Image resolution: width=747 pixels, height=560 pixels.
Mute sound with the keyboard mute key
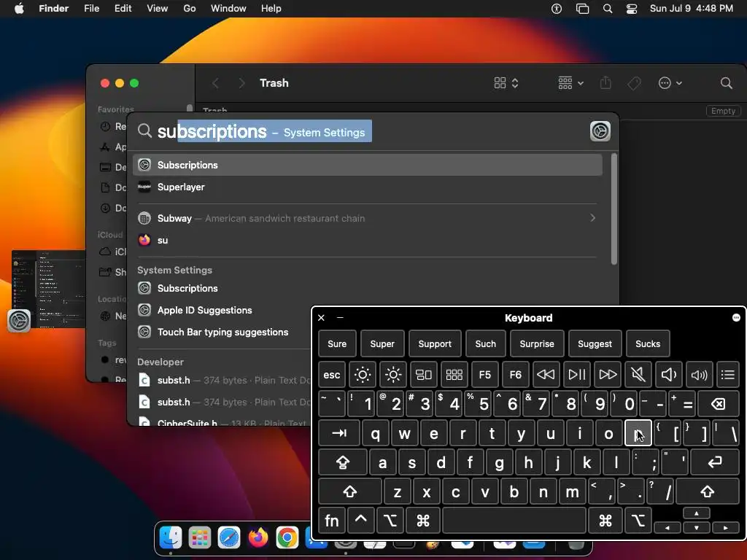point(638,375)
